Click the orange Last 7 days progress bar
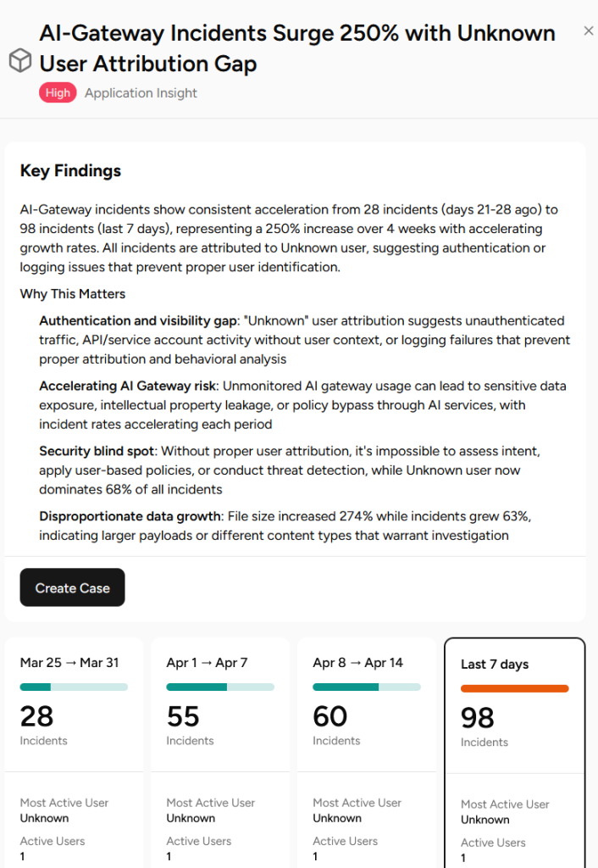The image size is (598, 868). pos(514,688)
